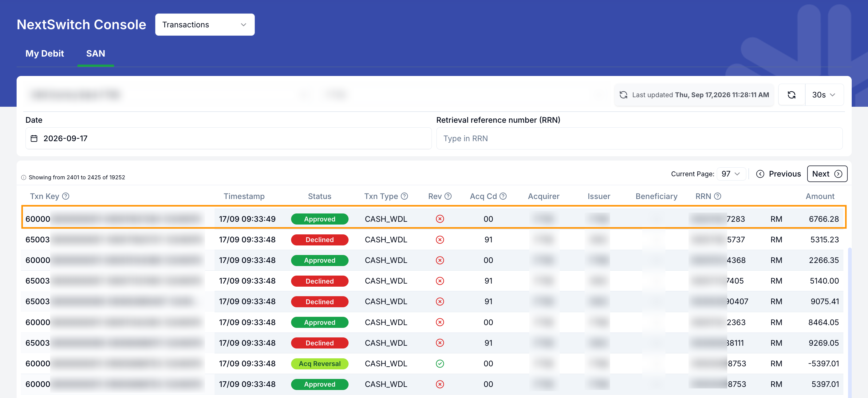Click the amount 2266.35
Viewport: 868px width, 398px height.
(x=823, y=260)
